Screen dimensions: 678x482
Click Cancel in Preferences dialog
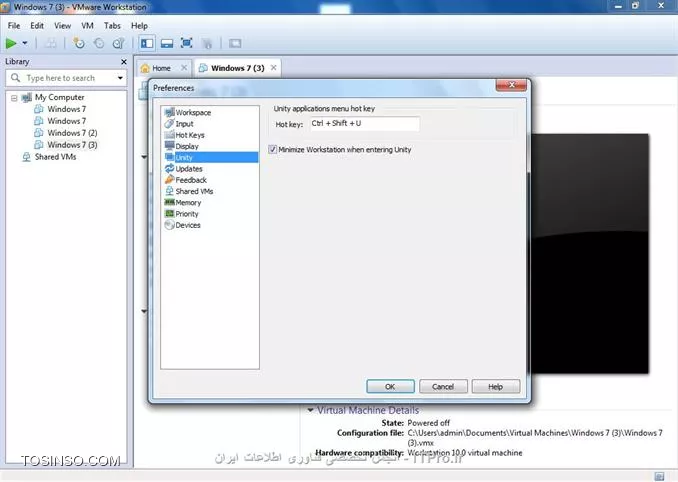pos(443,386)
